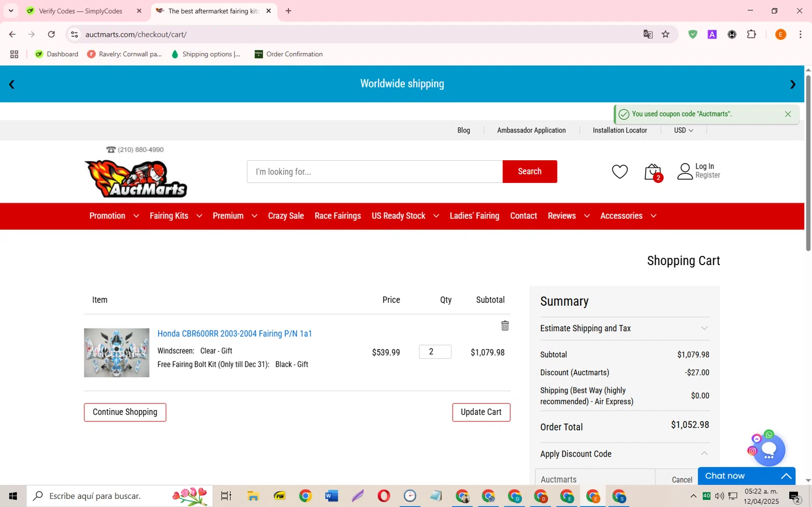
Task: Open Task View on taskbar
Action: pos(226,496)
